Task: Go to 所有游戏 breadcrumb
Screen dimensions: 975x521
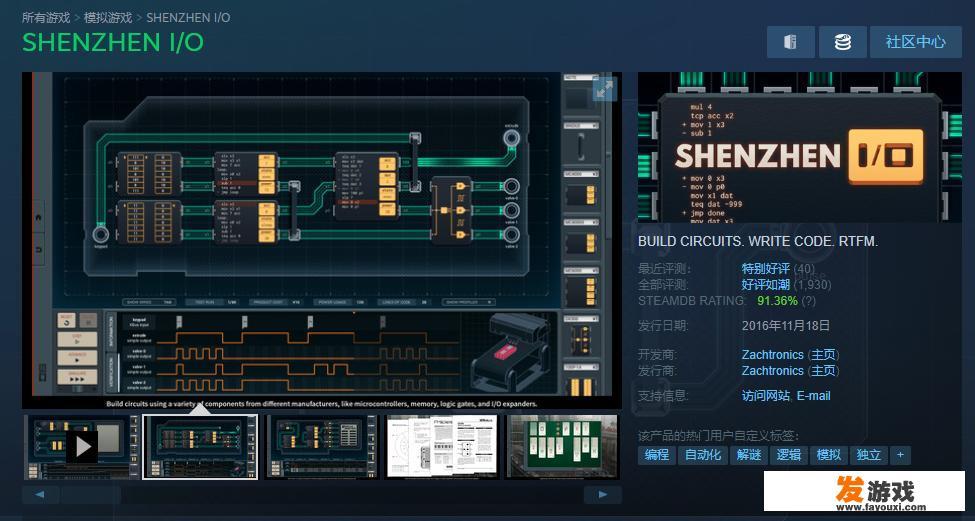Action: click(x=46, y=17)
